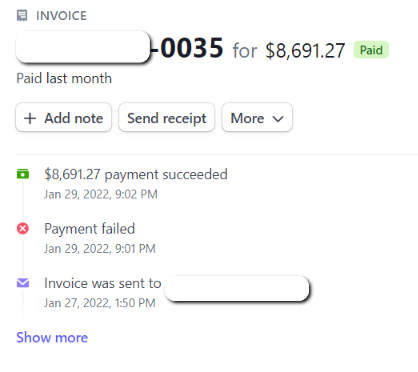Click the Payment failed timeline entry

click(x=89, y=229)
